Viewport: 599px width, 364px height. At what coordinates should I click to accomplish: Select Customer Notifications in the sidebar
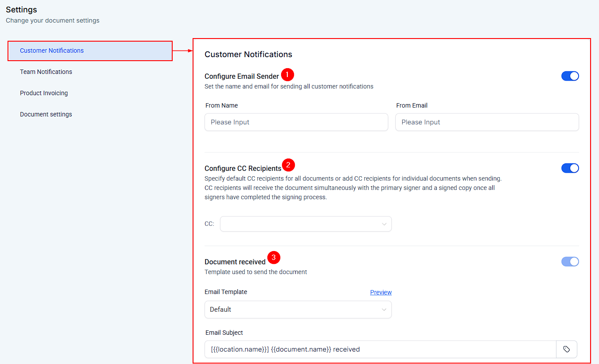(x=52, y=50)
